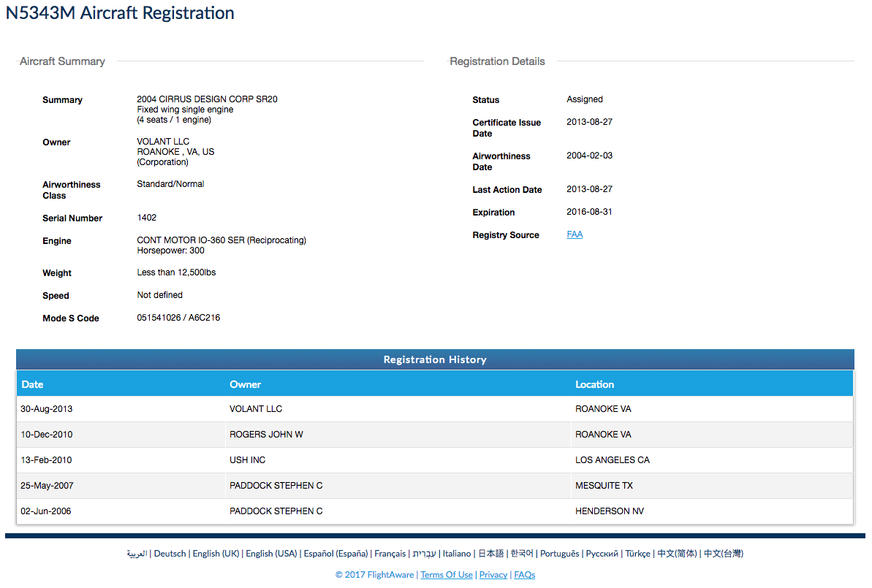Click the Date column header
This screenshot has width=872, height=588.
32,384
